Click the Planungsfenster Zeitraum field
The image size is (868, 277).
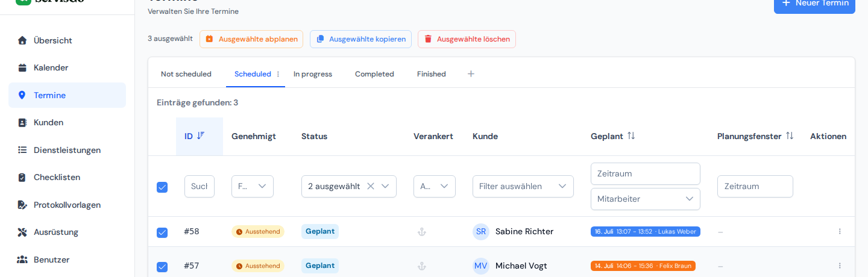(755, 186)
